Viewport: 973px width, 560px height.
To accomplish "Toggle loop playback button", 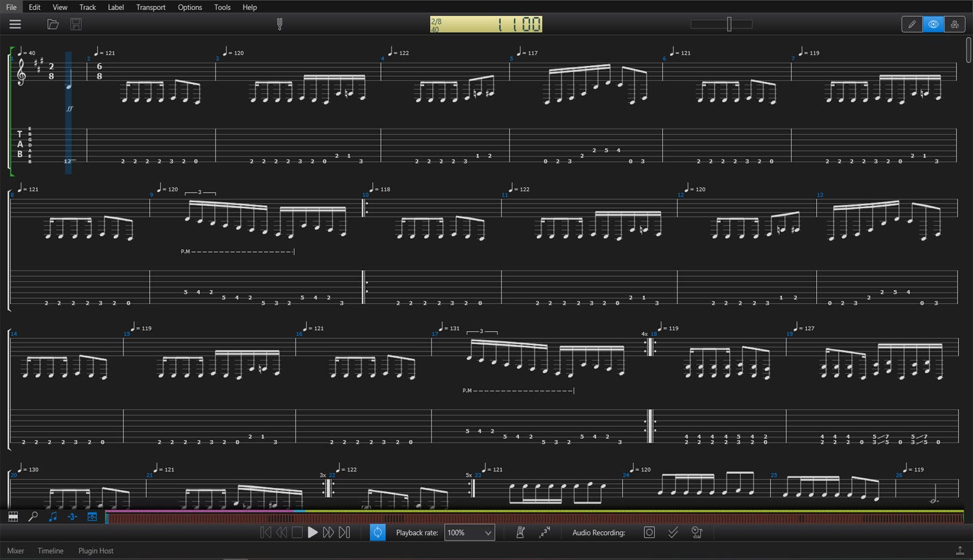I will pyautogui.click(x=377, y=532).
